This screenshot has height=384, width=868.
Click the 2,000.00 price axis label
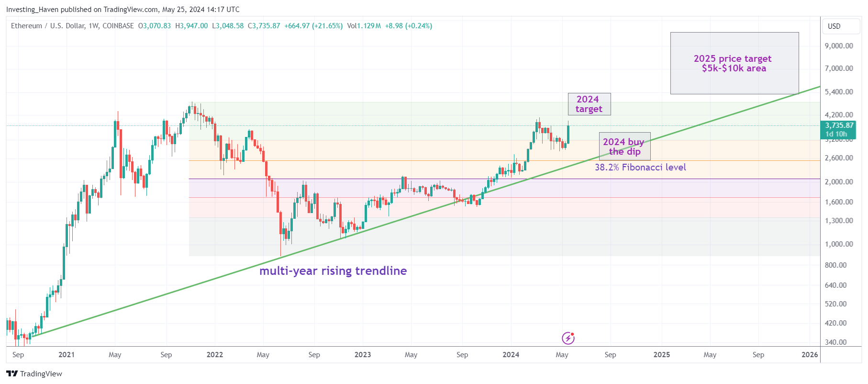coord(839,182)
